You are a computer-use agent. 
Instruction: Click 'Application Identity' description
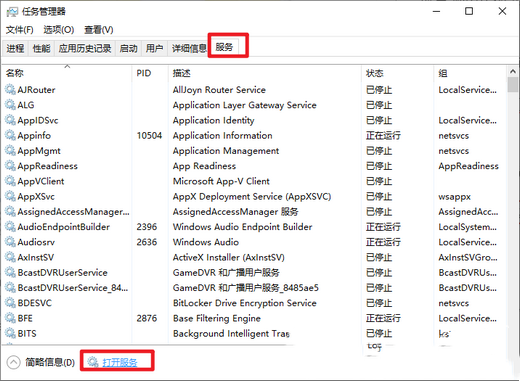(213, 120)
